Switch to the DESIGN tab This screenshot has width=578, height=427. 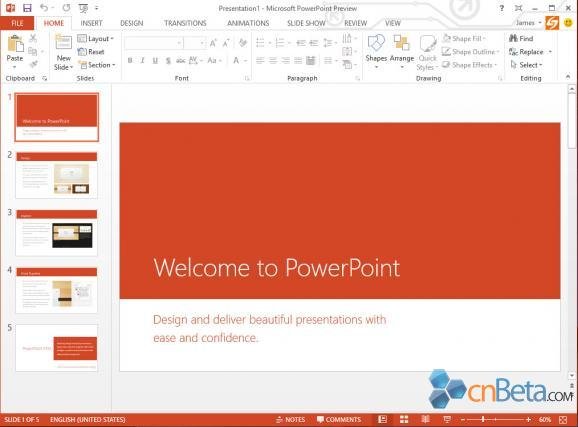click(132, 23)
